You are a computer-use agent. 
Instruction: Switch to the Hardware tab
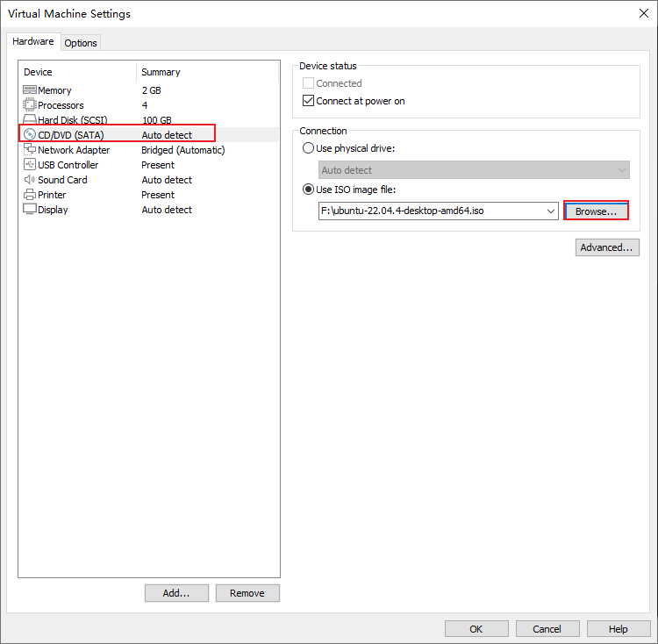click(33, 41)
